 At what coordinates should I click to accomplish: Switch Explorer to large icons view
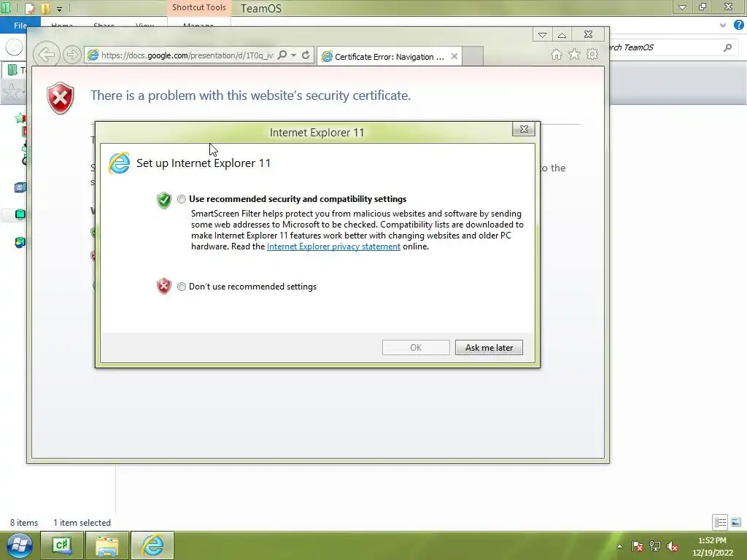coord(736,522)
